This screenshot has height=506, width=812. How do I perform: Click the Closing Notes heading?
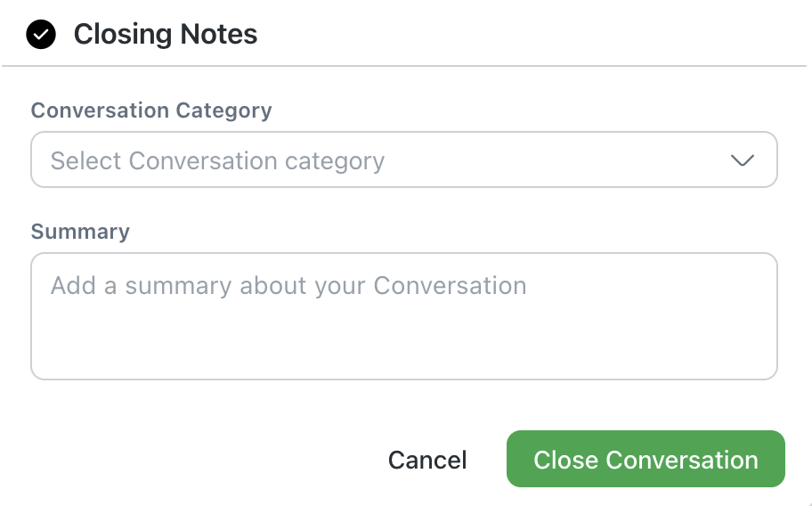point(166,35)
